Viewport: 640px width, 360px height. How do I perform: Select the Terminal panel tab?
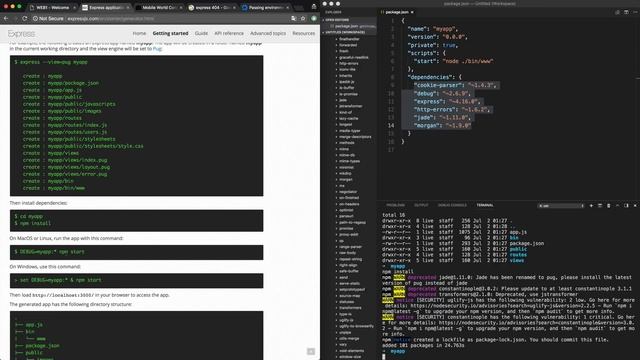pos(485,205)
